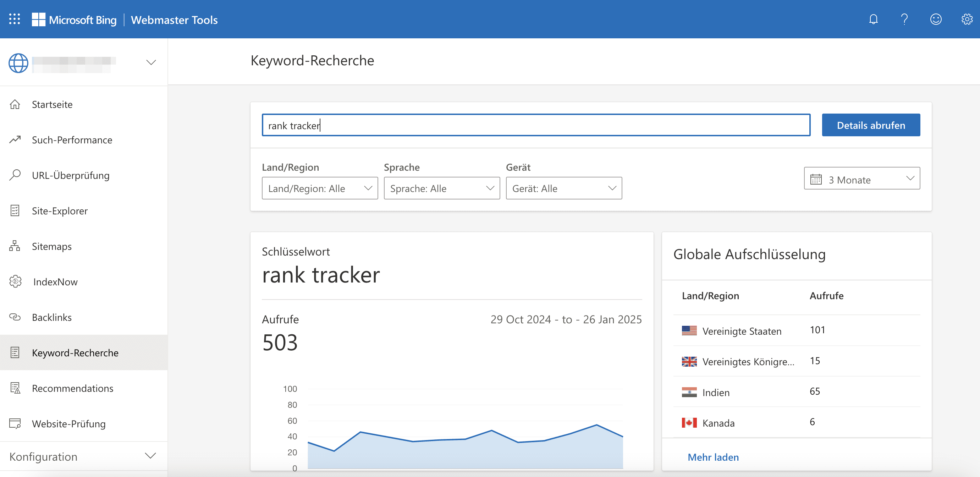
Task: Click the Kanada row
Action: click(797, 423)
